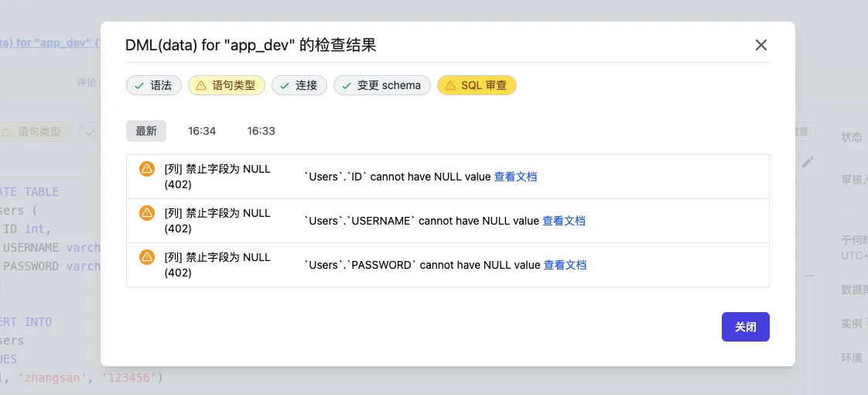Click `Users`.`USERNAME` cannot have NULL value text
The height and width of the screenshot is (395, 868).
(x=422, y=221)
